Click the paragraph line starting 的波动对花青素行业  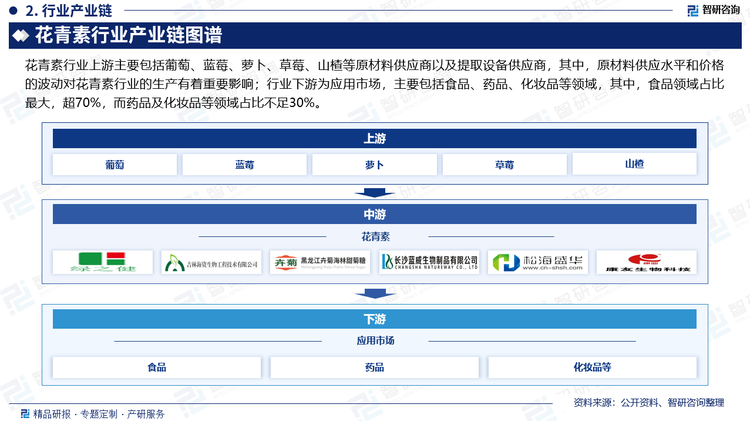[x=375, y=84]
